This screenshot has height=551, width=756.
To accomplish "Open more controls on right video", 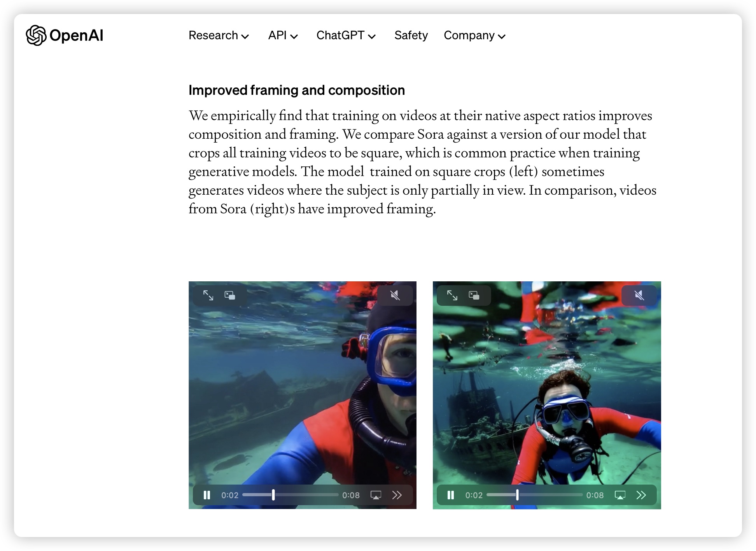I will [x=641, y=495].
